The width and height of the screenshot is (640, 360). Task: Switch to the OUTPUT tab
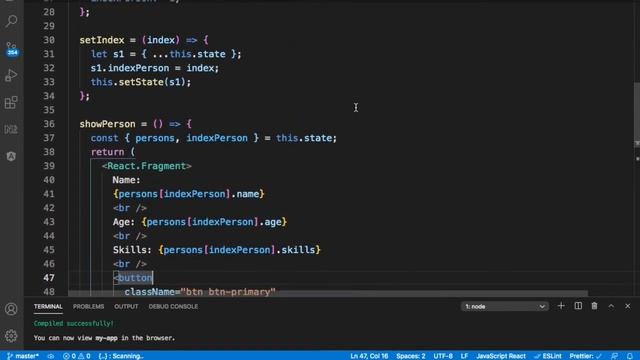click(126, 307)
